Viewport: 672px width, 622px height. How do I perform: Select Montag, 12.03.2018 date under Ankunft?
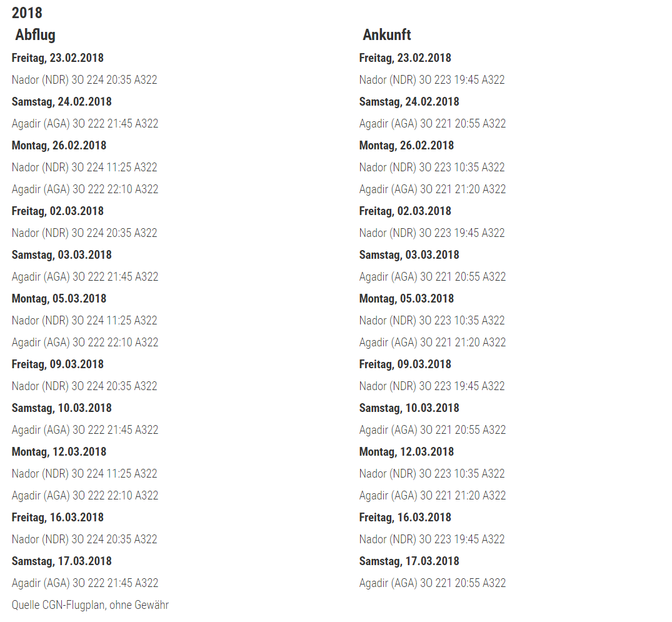406,452
